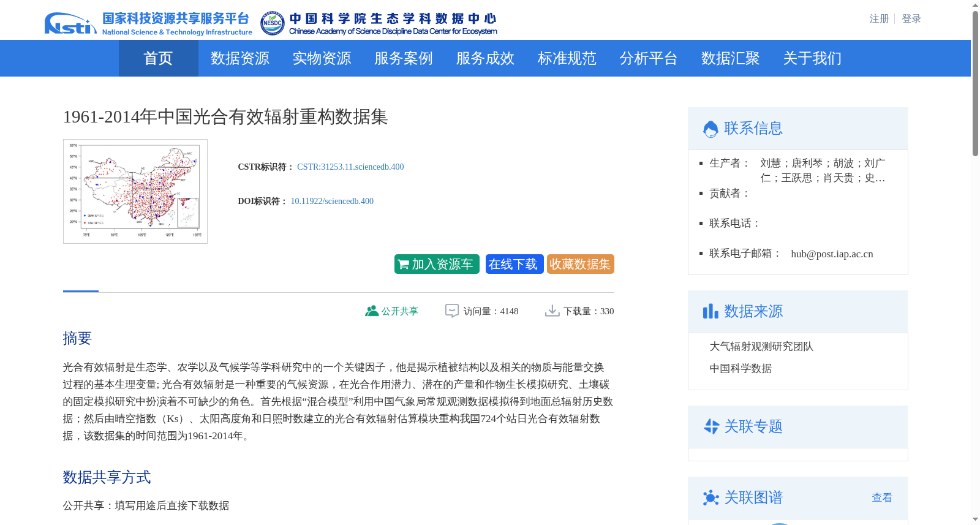Click the 贡献者 label
The height and width of the screenshot is (525, 980).
[730, 194]
